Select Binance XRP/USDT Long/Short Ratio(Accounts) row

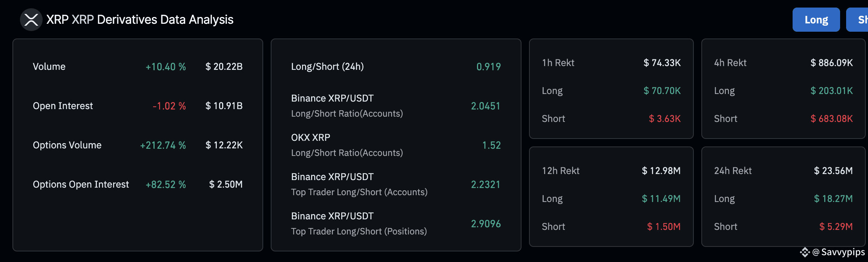[396, 106]
